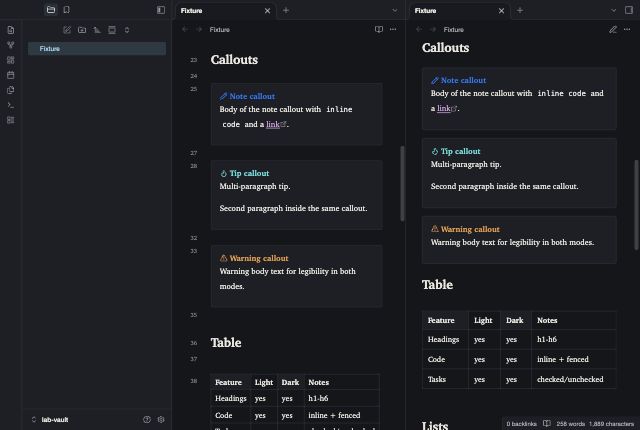Change the file explorer sort order
Image resolution: width=640 pixels, height=430 pixels.
pyautogui.click(x=97, y=30)
